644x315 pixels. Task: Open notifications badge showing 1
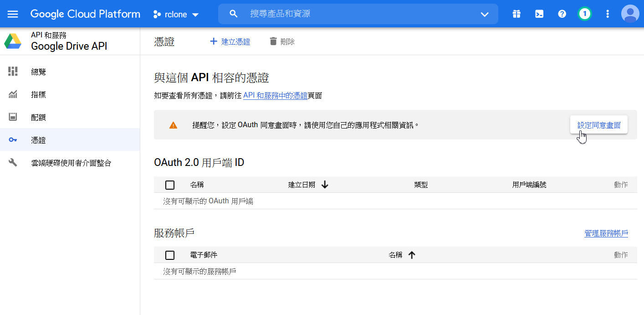pos(584,14)
